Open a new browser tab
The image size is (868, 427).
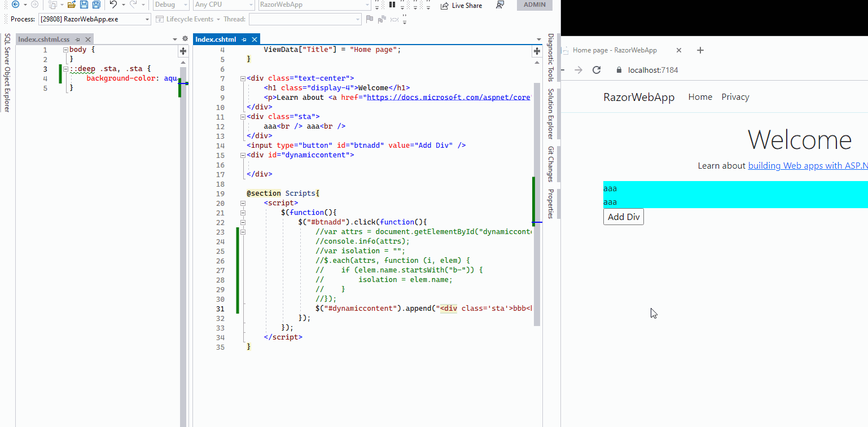[x=700, y=50]
